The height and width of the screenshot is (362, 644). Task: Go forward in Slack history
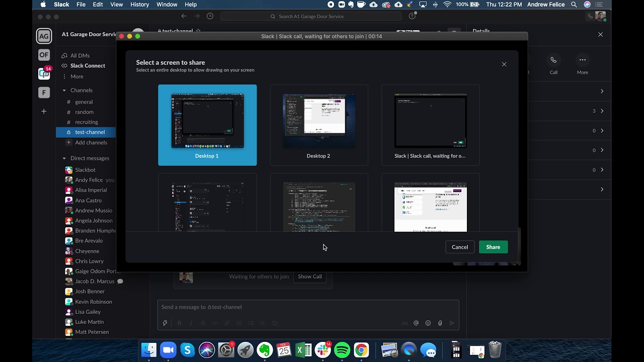point(197,16)
